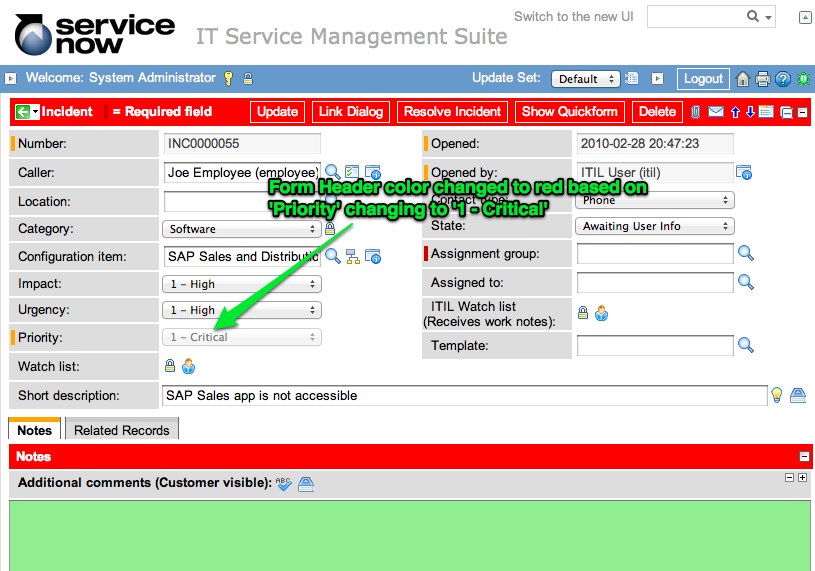Click Resolve Incident
The image size is (815, 571).
(452, 112)
